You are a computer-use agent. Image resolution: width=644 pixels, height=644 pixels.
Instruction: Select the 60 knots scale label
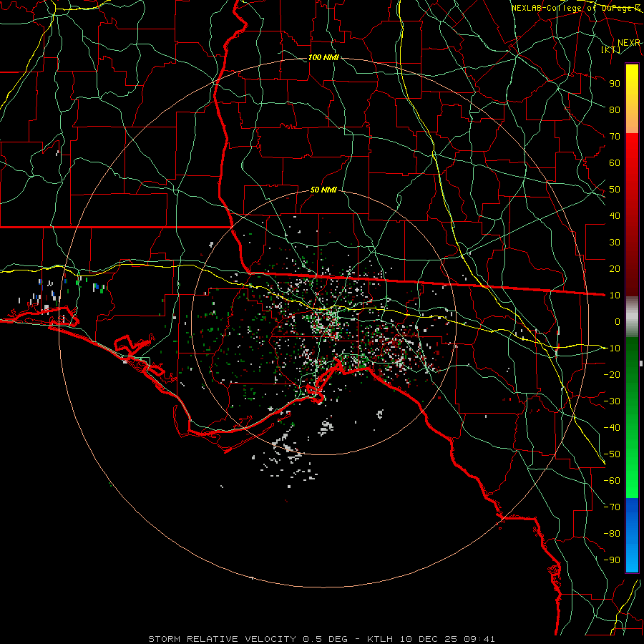(615, 162)
